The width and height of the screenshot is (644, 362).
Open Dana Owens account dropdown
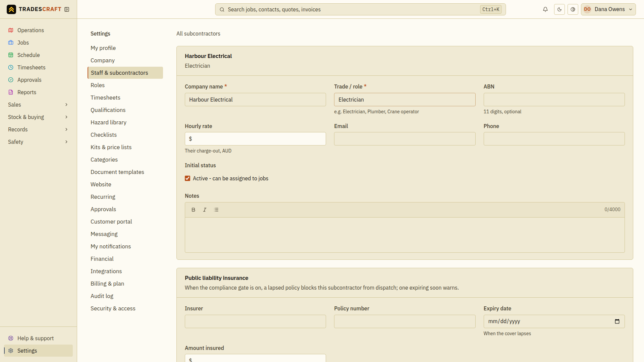tap(608, 9)
